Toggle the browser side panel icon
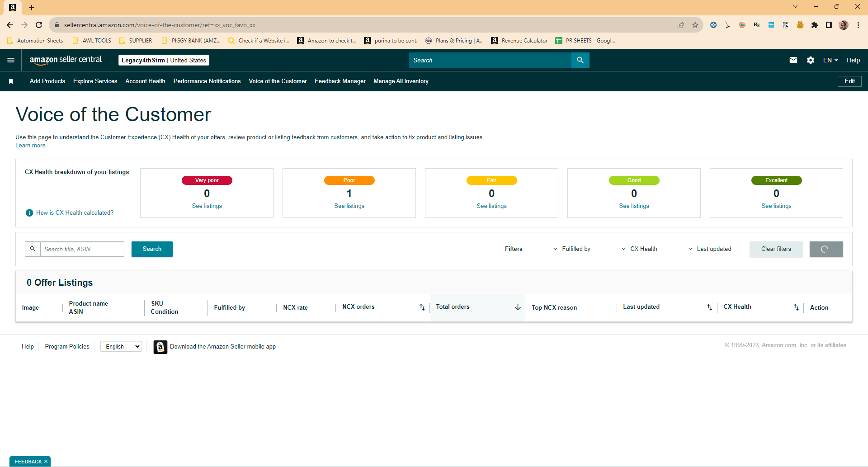This screenshot has height=467, width=868. tap(829, 25)
